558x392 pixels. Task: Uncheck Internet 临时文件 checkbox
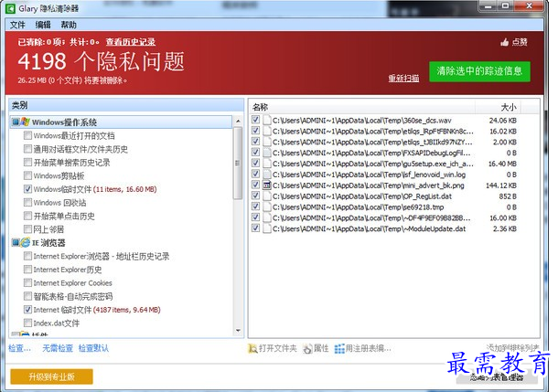pos(27,310)
